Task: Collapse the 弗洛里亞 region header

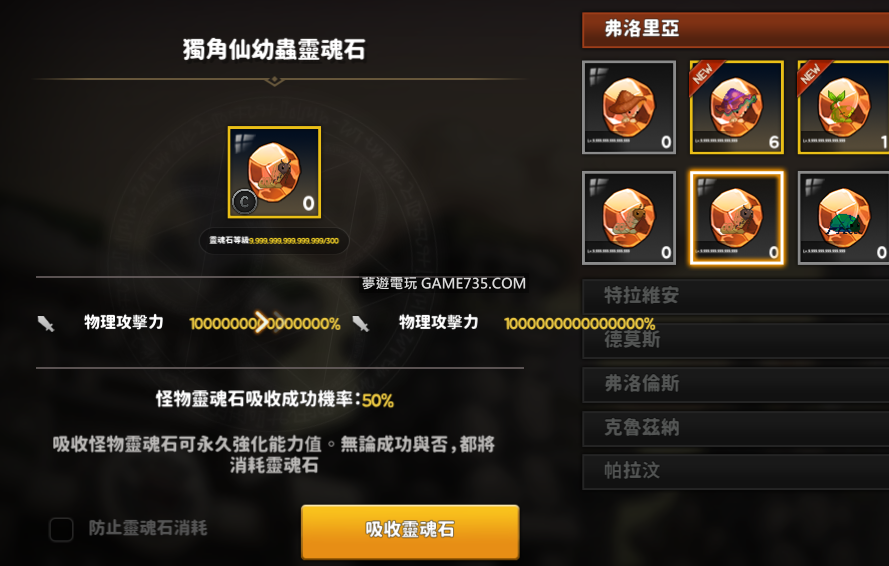Action: click(x=735, y=29)
